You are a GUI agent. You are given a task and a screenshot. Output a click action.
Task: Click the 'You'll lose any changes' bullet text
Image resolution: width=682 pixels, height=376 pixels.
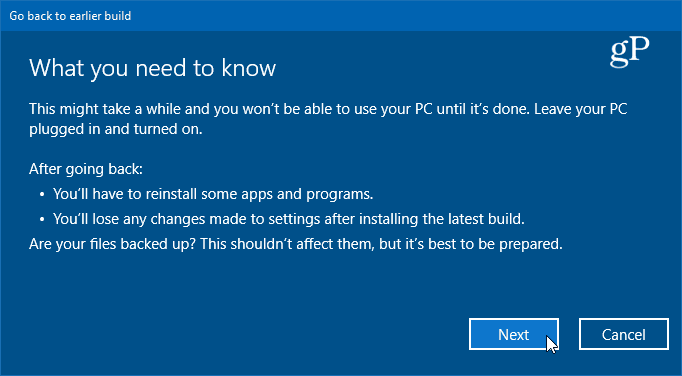point(289,219)
